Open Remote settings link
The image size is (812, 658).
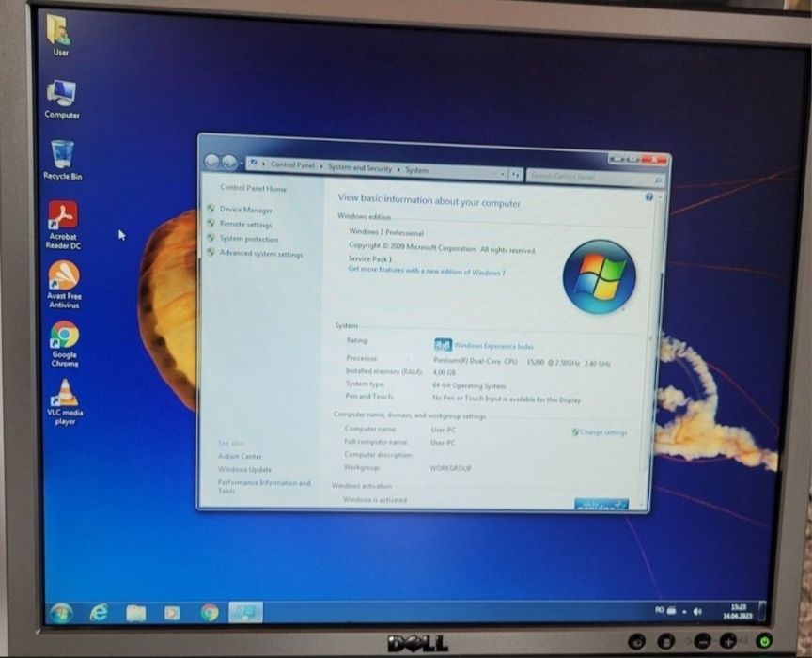245,224
